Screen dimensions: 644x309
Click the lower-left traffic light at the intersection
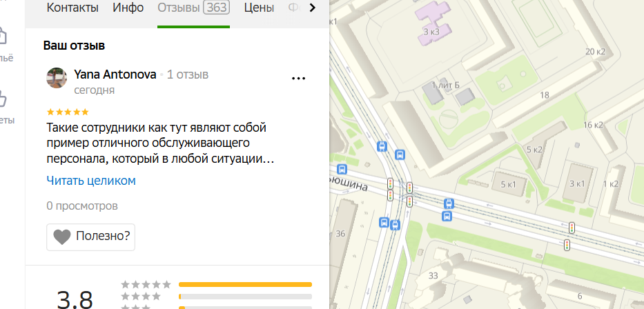pos(390,195)
